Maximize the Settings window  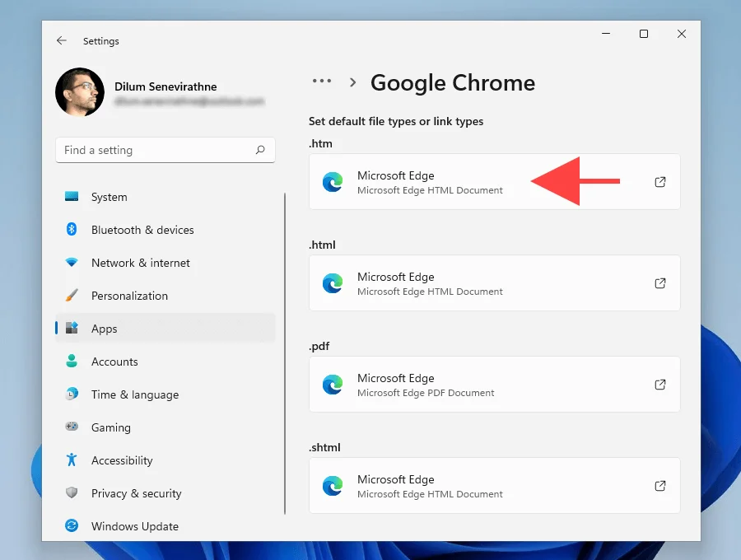(644, 34)
